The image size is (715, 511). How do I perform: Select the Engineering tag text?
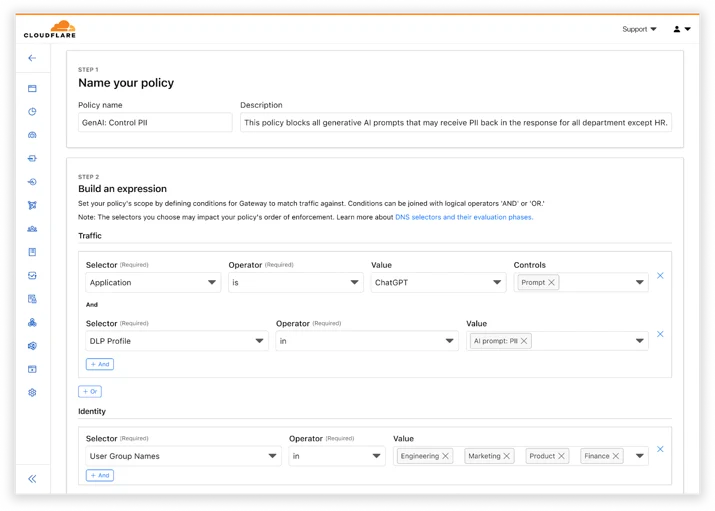(420, 456)
